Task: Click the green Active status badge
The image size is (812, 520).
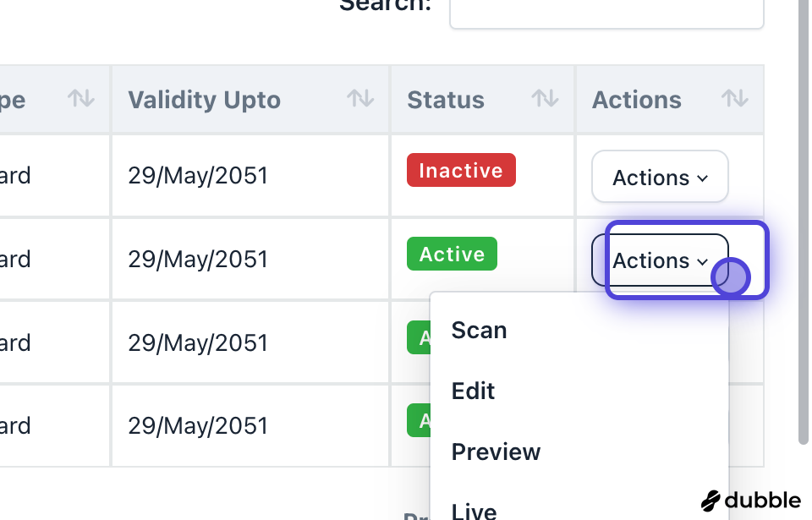Action: point(452,254)
